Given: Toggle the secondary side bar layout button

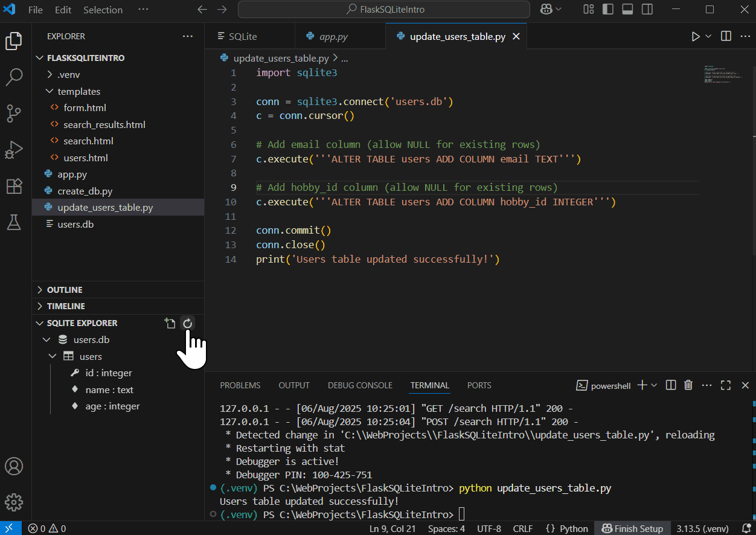Looking at the screenshot, I should pos(647,10).
